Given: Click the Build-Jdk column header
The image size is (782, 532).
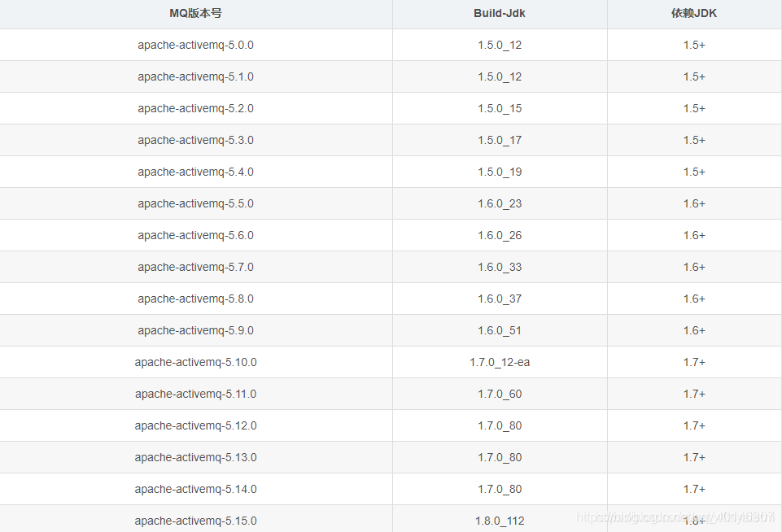Looking at the screenshot, I should [499, 14].
